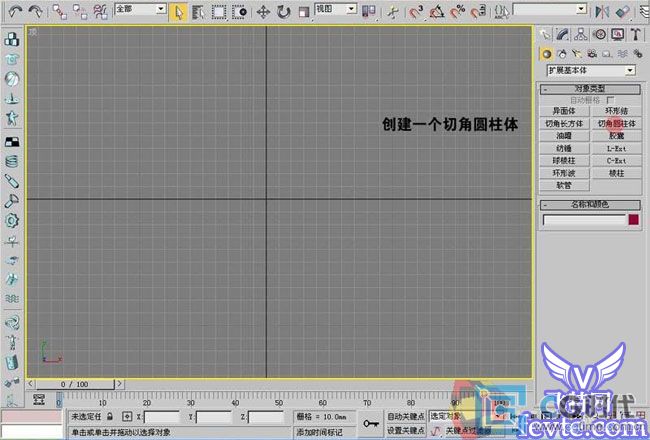
Task: Activate the Select and Scale tool
Action: [304, 12]
